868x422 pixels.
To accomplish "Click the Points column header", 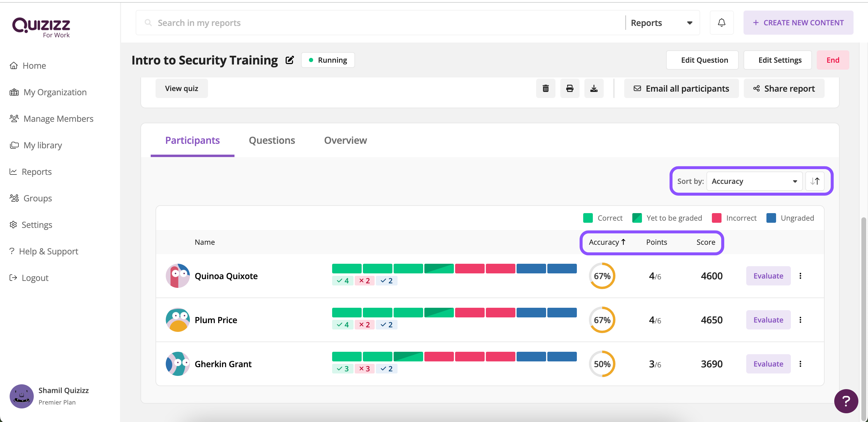I will coord(656,242).
